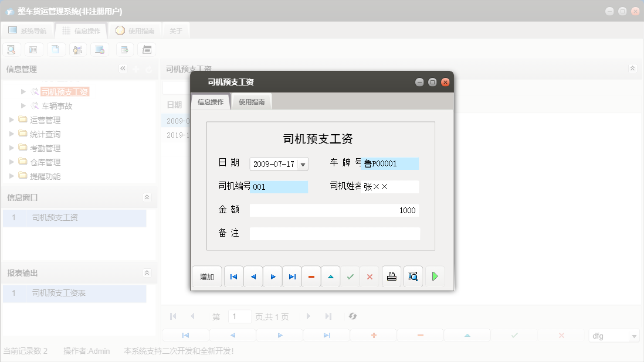Open print preview in the 司机预支工资 dialog

point(413,276)
